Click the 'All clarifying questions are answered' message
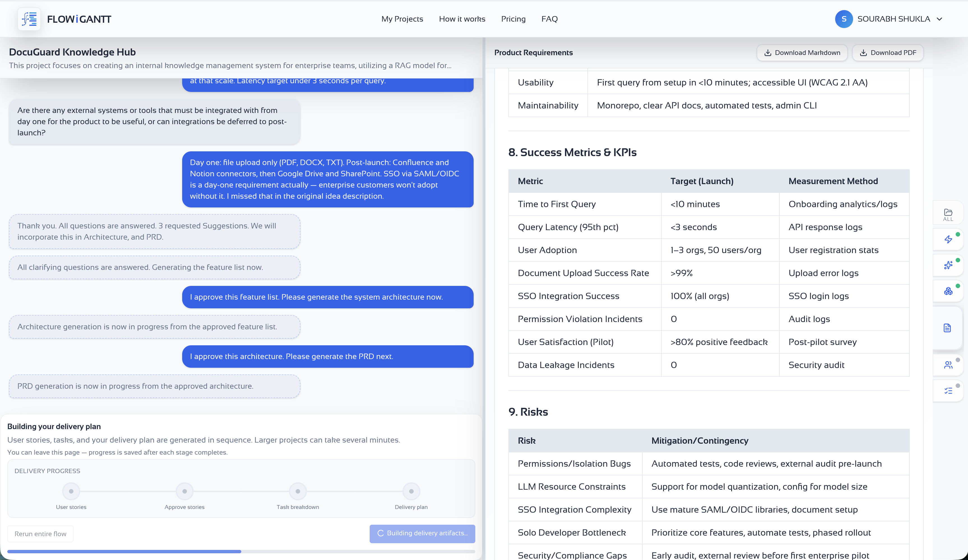 tap(154, 267)
